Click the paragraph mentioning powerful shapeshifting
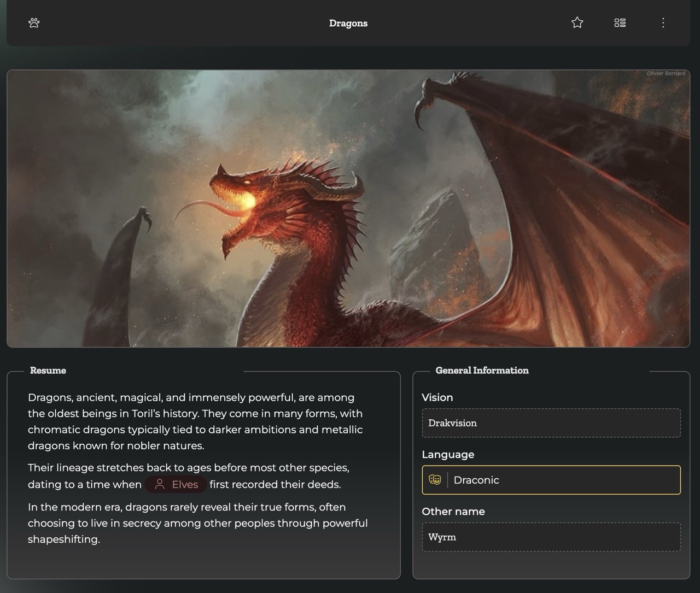700x593 pixels. (x=197, y=523)
